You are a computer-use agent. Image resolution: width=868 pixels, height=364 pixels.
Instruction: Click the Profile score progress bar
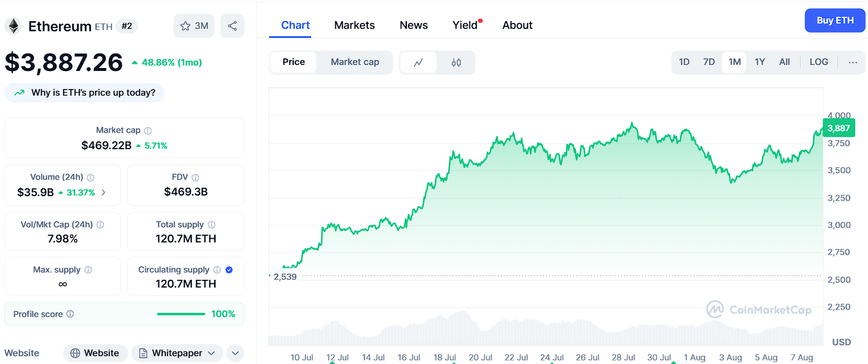pos(181,314)
